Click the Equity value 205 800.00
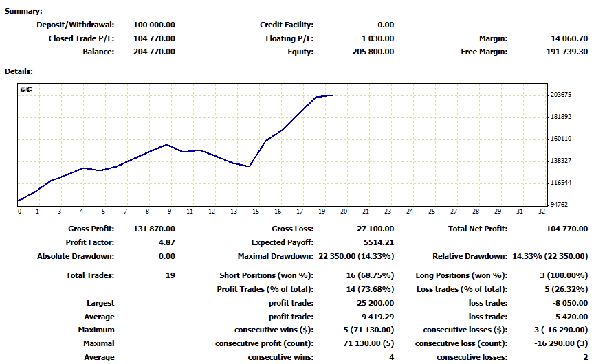This screenshot has height=364, width=594. click(373, 52)
